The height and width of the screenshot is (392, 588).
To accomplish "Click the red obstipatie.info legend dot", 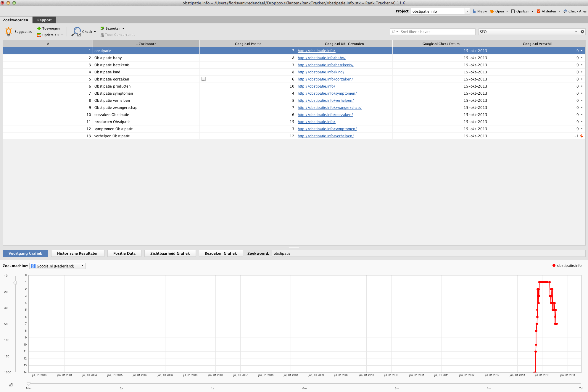I will pos(554,265).
